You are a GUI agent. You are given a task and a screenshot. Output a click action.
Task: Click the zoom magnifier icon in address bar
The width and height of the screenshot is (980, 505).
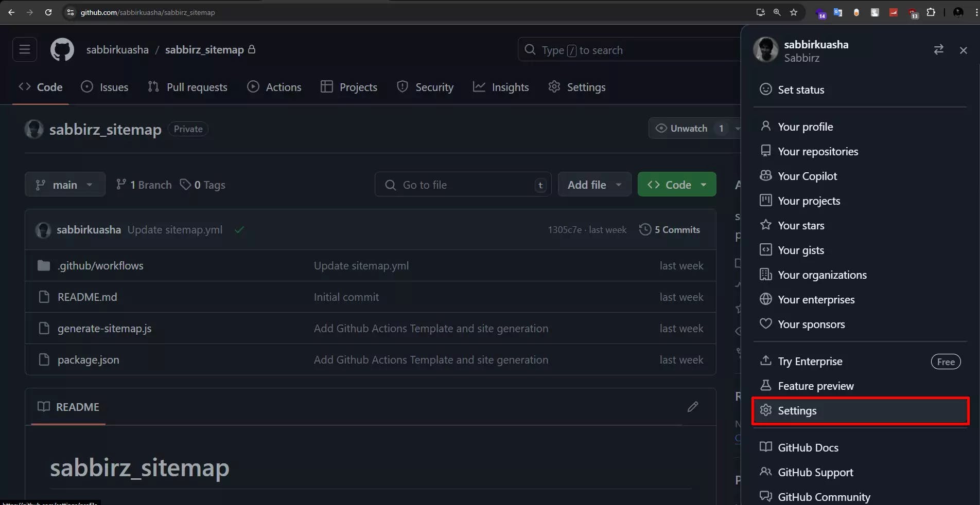click(777, 12)
